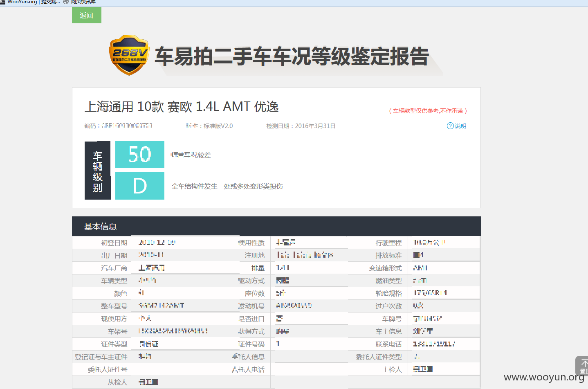Click the 驱动方式 label

[x=251, y=281]
